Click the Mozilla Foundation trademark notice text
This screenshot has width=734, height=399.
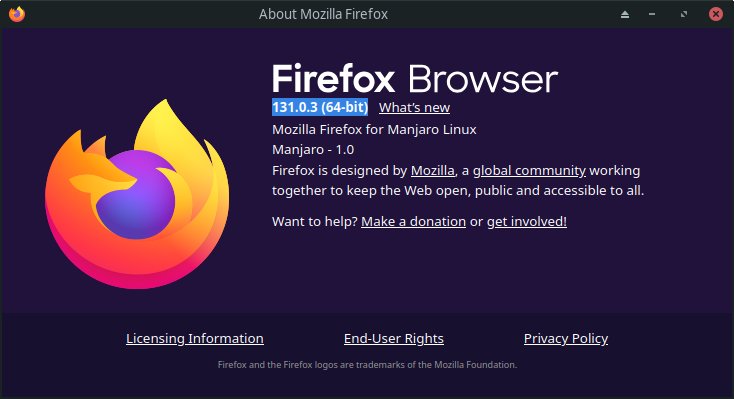point(367,365)
